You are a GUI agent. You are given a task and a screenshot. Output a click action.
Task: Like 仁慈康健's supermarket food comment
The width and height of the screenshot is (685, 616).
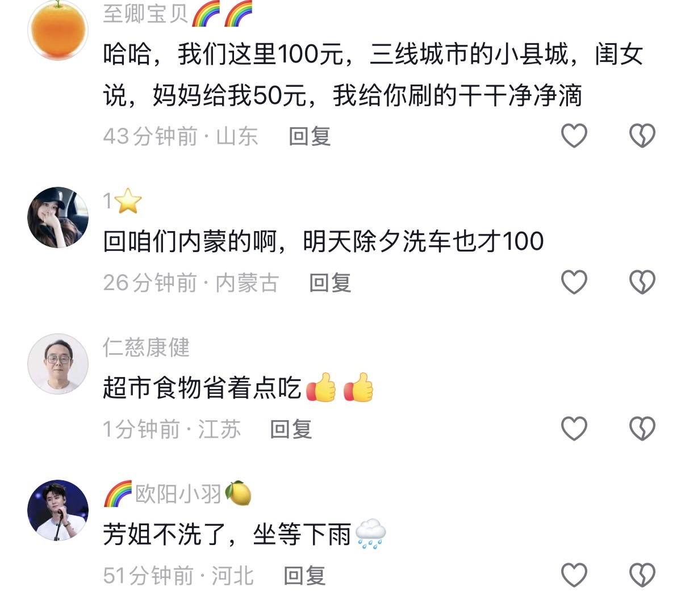(x=574, y=429)
